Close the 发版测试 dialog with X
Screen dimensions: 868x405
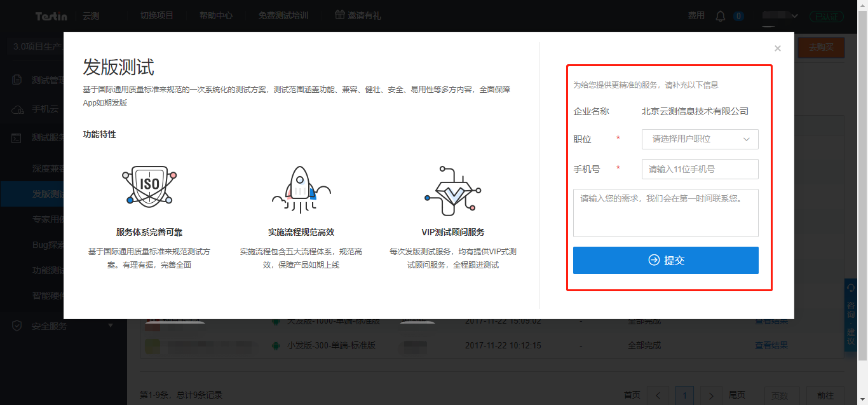[778, 48]
